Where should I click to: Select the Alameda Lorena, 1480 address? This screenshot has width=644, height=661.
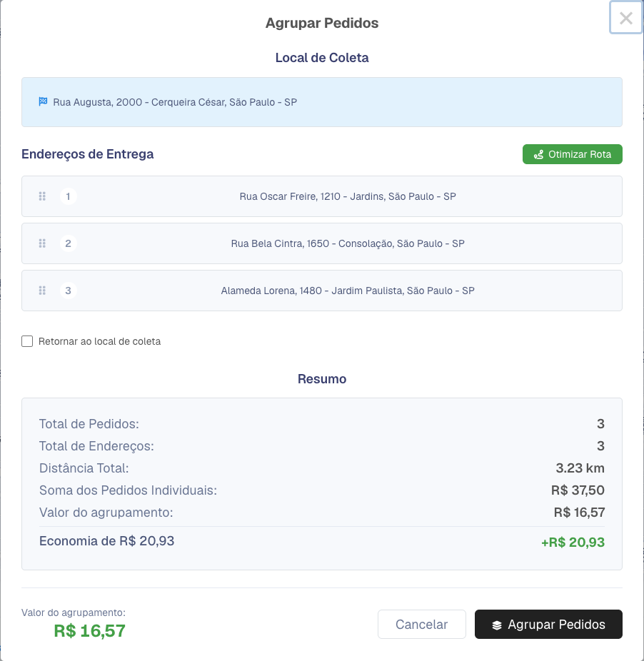click(348, 291)
